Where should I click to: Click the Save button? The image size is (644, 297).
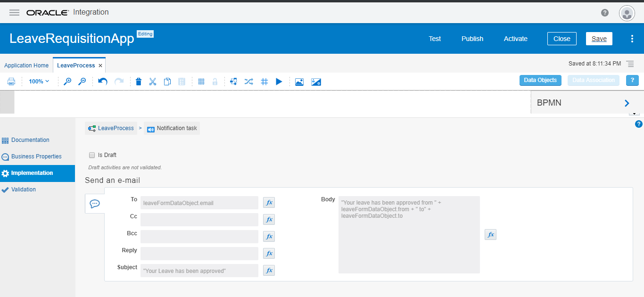[x=599, y=39]
